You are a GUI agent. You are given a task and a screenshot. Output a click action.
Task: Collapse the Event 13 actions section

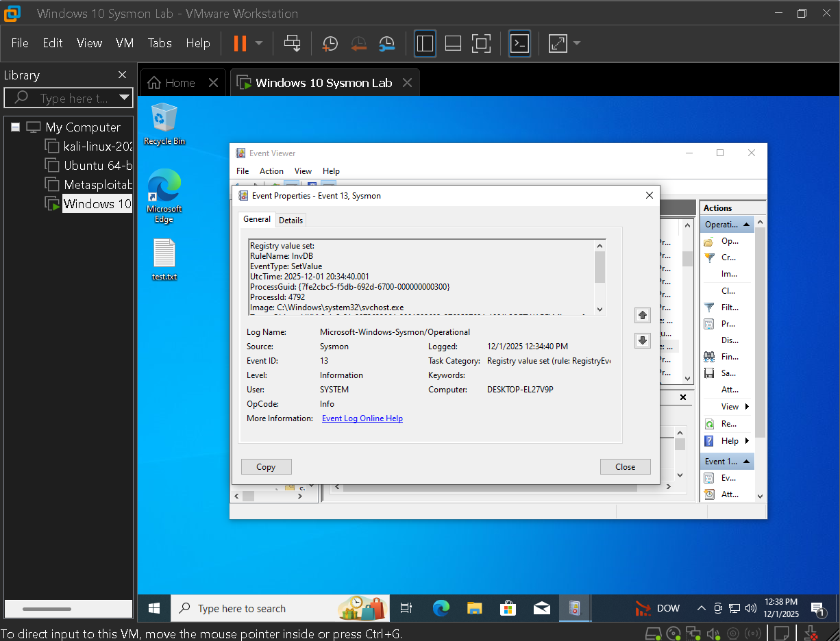(746, 461)
